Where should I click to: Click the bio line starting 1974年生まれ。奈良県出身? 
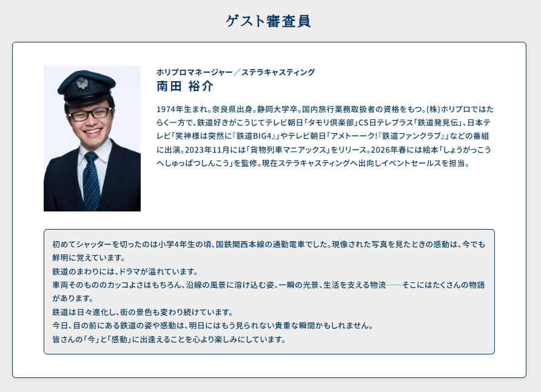coord(325,109)
